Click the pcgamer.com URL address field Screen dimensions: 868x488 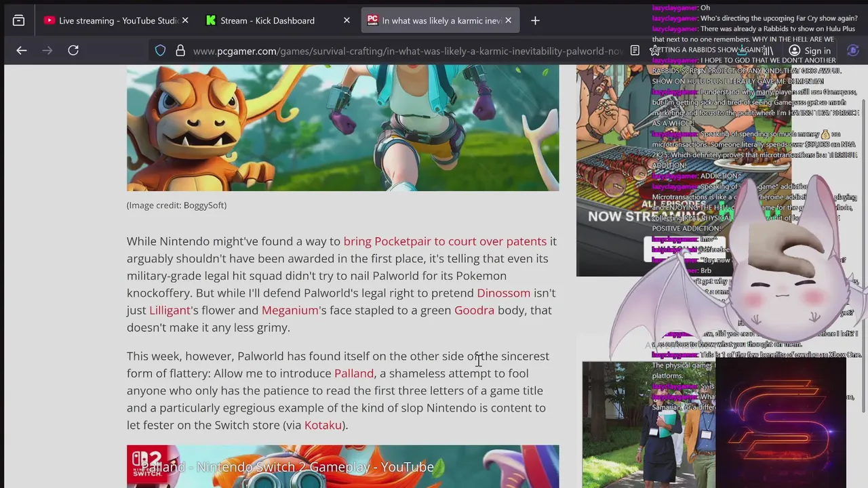click(x=407, y=51)
